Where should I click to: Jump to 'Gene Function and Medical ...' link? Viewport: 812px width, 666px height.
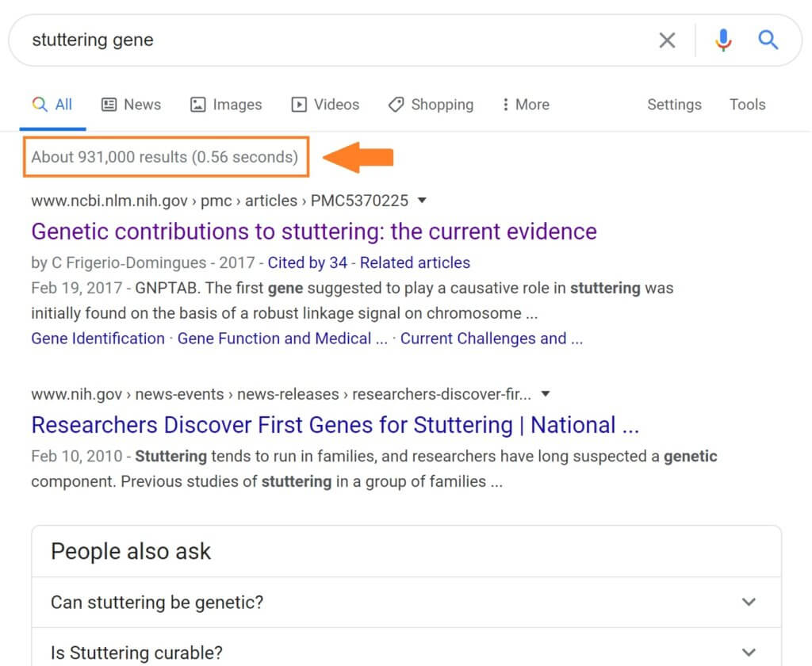[x=282, y=339]
